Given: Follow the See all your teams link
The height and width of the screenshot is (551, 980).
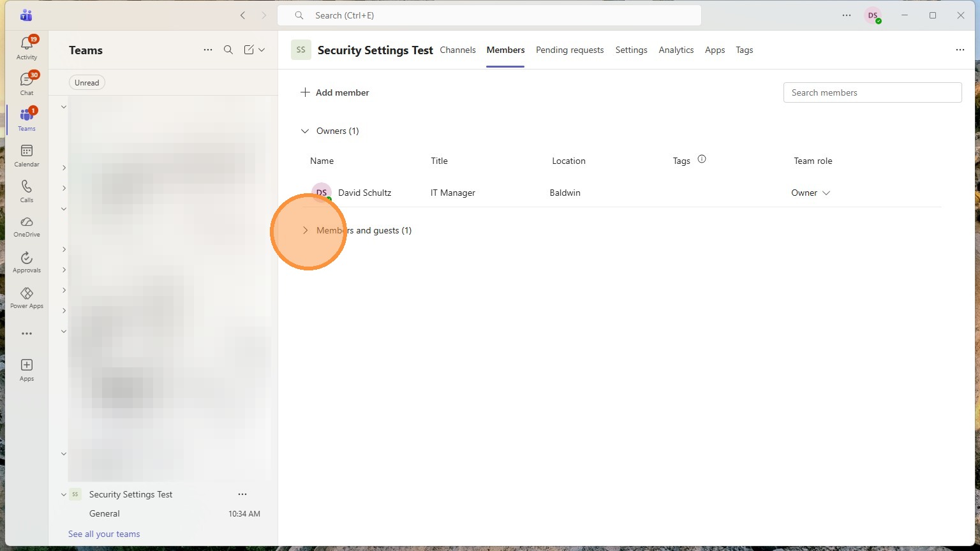Looking at the screenshot, I should [104, 534].
